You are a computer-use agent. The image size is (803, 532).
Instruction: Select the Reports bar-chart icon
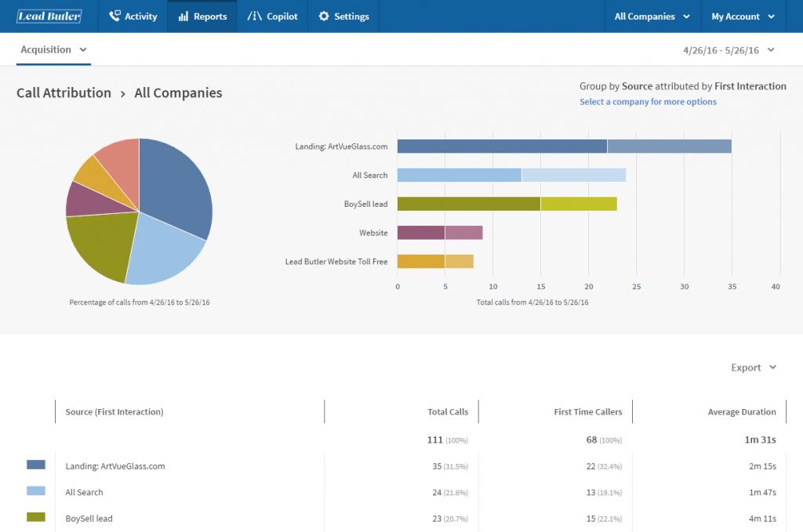(183, 16)
